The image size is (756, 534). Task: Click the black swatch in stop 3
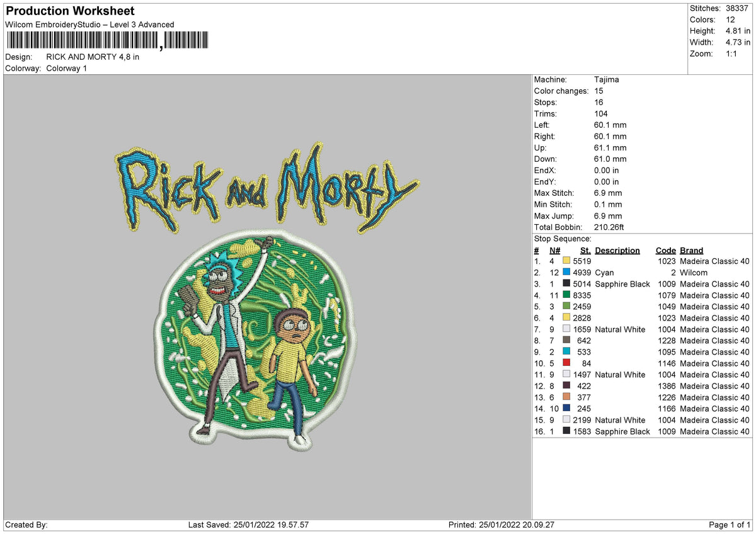point(566,284)
